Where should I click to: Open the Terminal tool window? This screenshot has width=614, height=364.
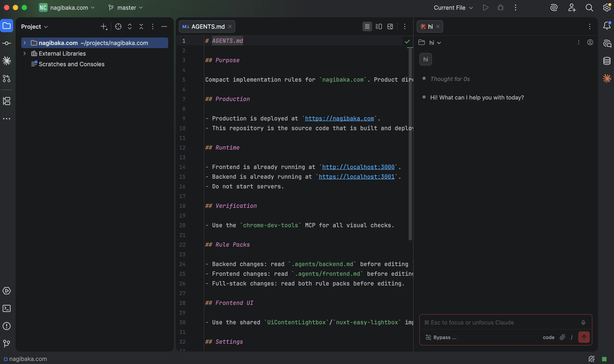pos(7,309)
